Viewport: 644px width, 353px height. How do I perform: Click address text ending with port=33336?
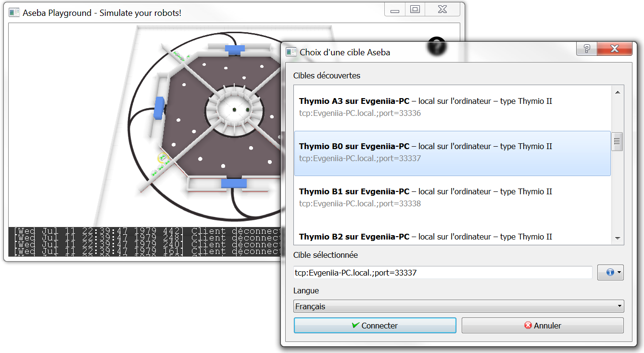coord(360,113)
